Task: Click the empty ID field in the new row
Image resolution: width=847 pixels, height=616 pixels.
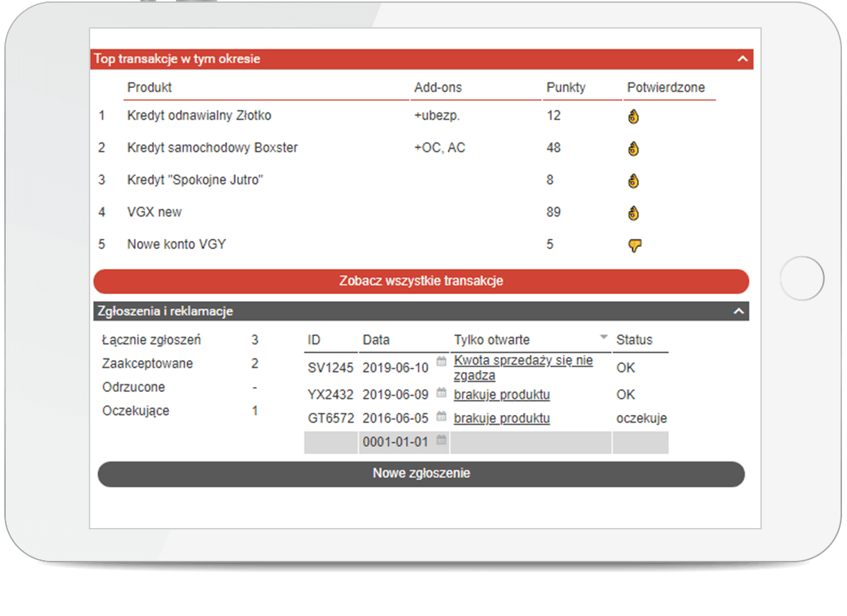Action: (331, 442)
